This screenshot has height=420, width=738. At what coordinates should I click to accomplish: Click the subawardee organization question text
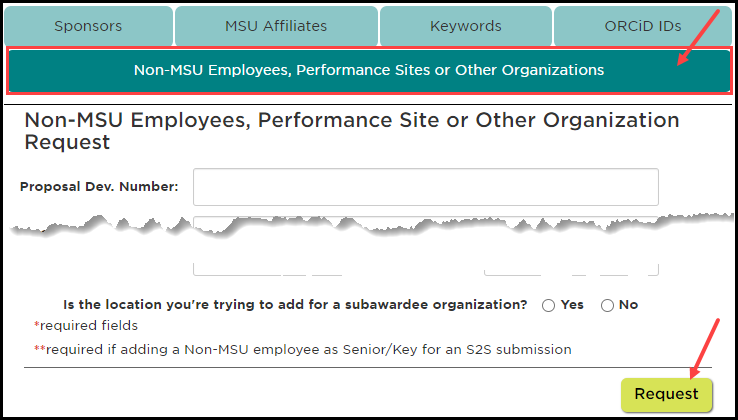[x=295, y=305]
